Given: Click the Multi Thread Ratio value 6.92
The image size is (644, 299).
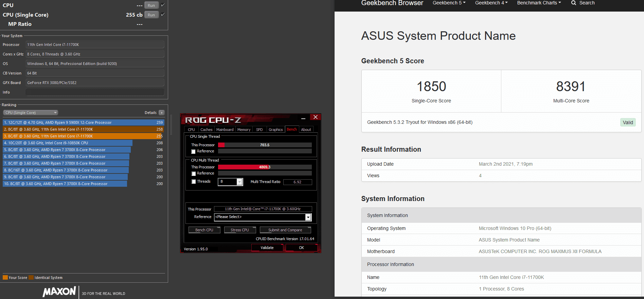Looking at the screenshot, I should point(298,182).
